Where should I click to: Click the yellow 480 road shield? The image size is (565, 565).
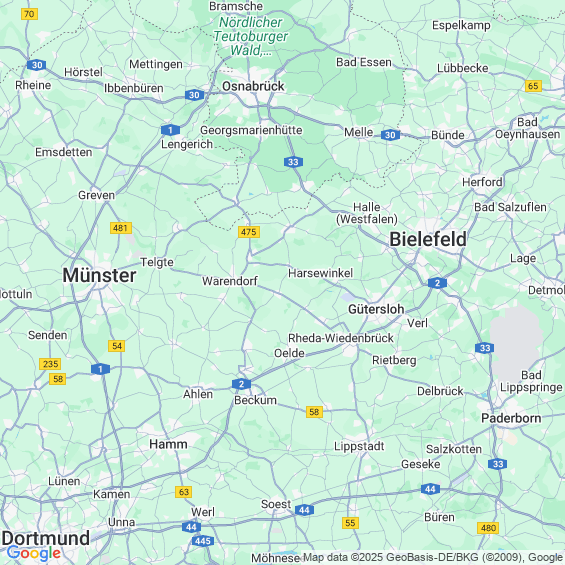pyautogui.click(x=488, y=528)
